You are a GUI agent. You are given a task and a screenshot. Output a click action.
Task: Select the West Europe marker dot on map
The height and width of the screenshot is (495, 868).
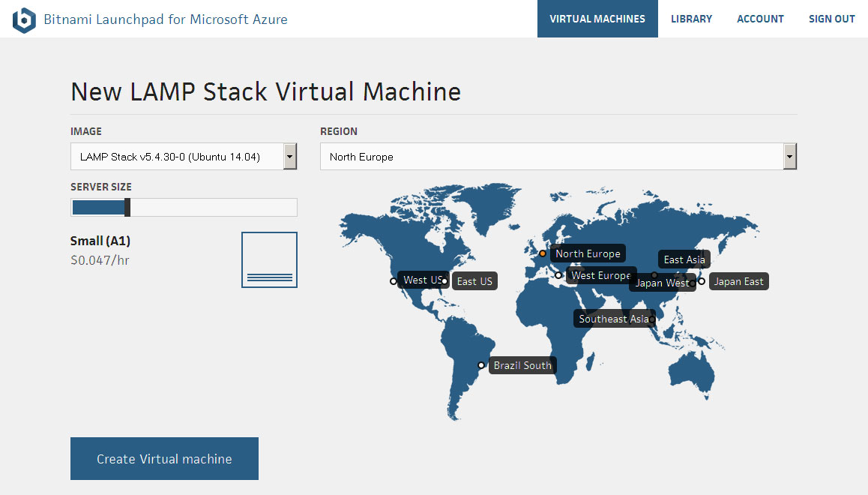[558, 275]
